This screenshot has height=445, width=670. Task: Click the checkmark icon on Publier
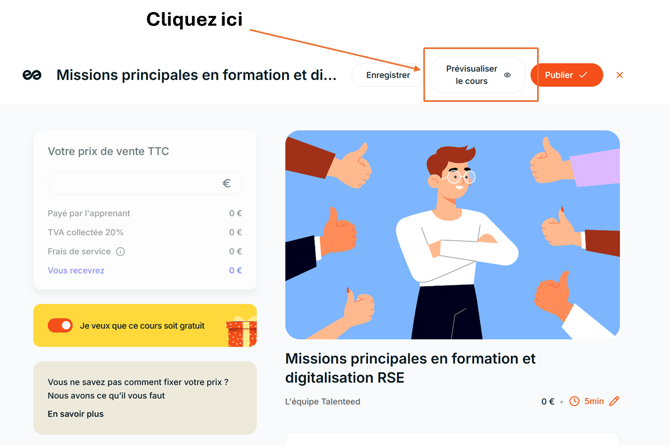coord(583,75)
